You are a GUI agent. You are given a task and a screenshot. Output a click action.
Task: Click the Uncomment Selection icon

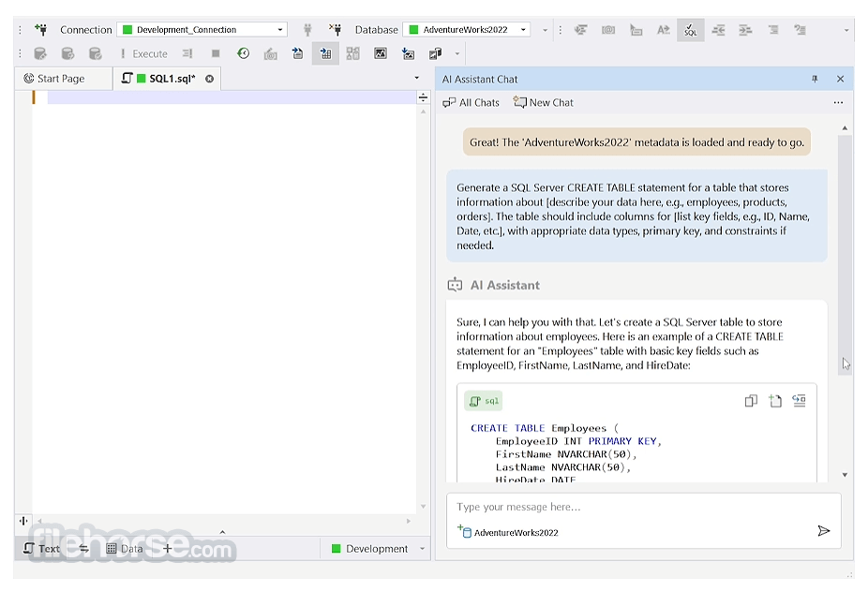(800, 30)
